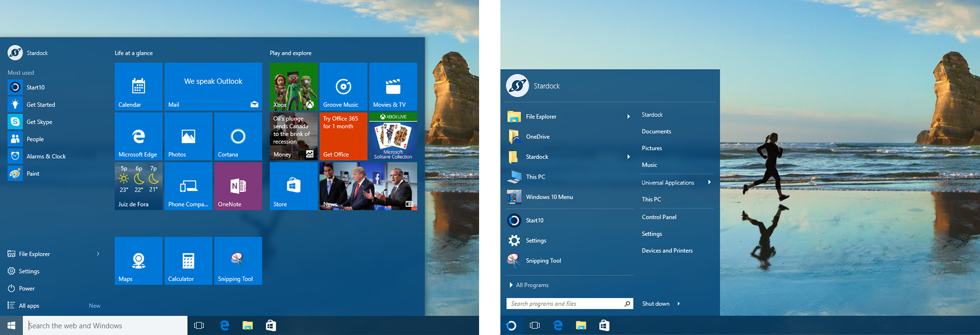Open the Calendar tile
This screenshot has height=335, width=980.
click(138, 86)
